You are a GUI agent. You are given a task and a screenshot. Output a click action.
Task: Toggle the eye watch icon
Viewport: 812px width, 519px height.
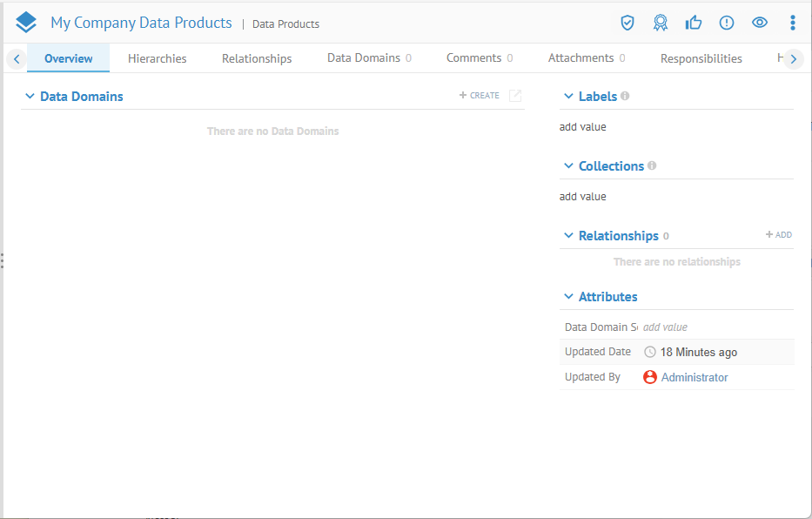(760, 23)
